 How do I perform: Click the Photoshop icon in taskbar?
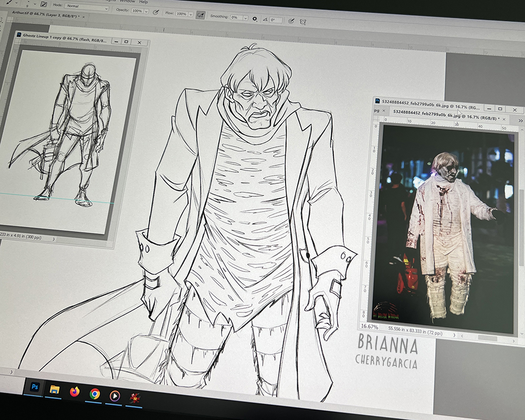click(x=35, y=387)
